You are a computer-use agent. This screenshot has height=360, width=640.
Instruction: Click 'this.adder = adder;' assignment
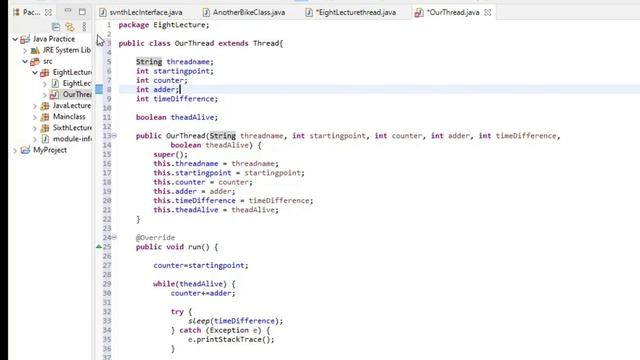point(194,191)
